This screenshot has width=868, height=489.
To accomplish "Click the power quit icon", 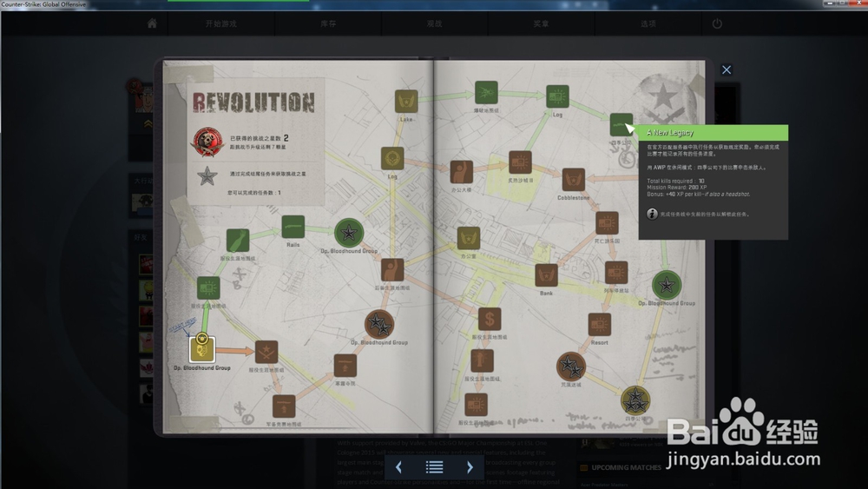I will 717,23.
